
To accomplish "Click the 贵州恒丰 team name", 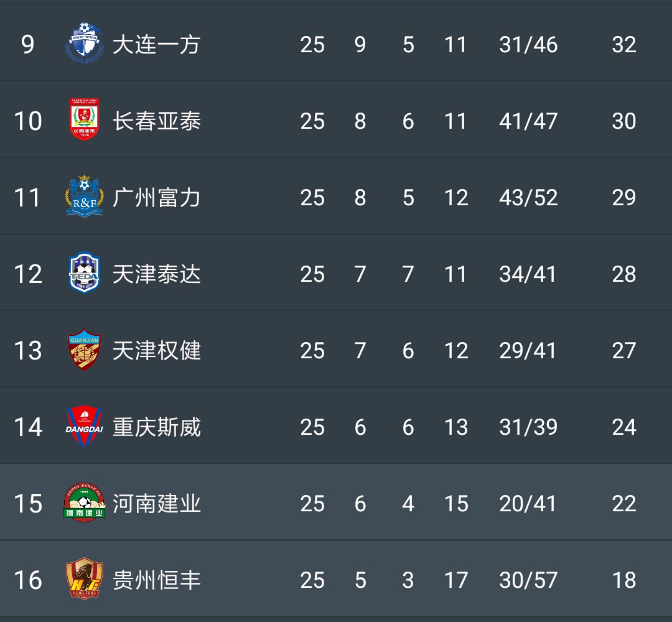I will [x=156, y=580].
